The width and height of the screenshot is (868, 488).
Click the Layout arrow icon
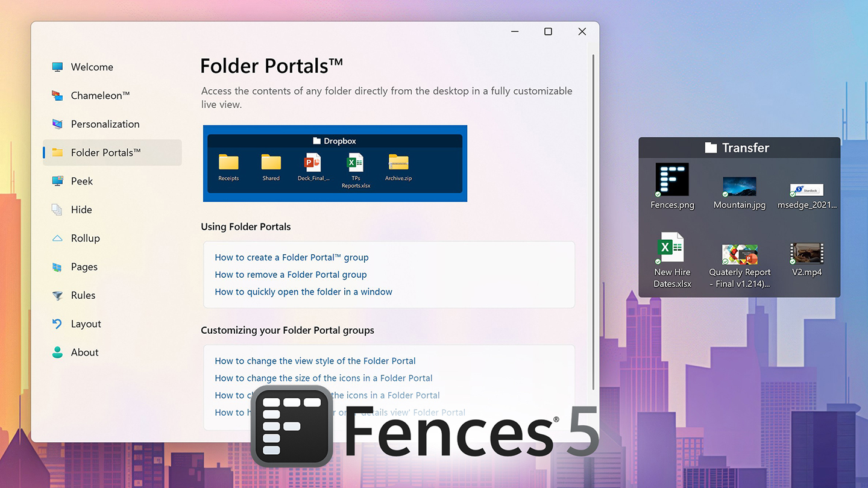pos(58,324)
